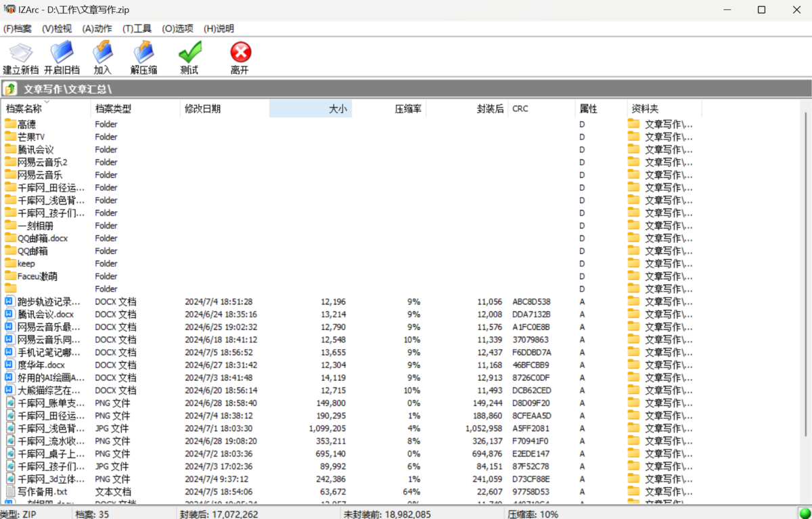This screenshot has width=812, height=519.
Task: Select 手机记笔记哪 docx file name
Action: 49,353
